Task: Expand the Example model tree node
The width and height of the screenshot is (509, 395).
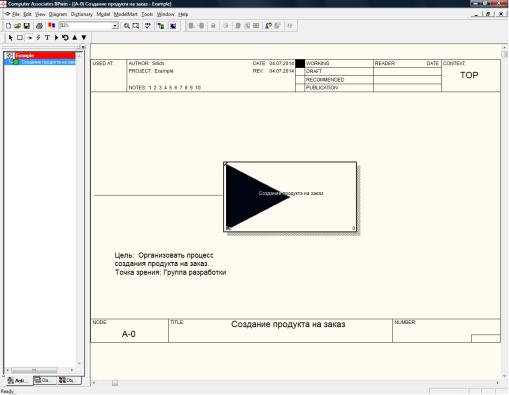Action: point(9,55)
